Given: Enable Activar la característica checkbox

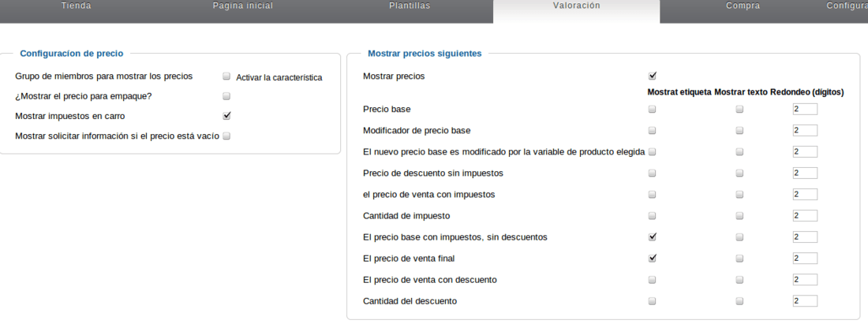Looking at the screenshot, I should [x=226, y=76].
